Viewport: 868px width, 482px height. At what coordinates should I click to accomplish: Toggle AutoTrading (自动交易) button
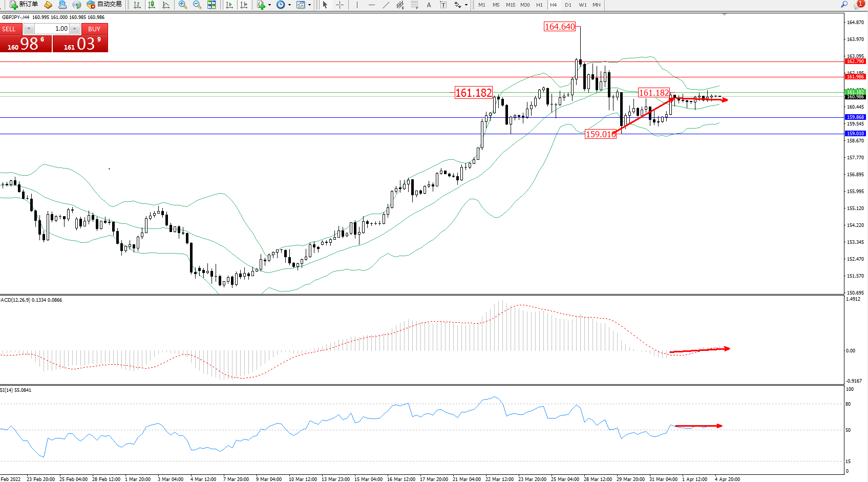point(104,5)
